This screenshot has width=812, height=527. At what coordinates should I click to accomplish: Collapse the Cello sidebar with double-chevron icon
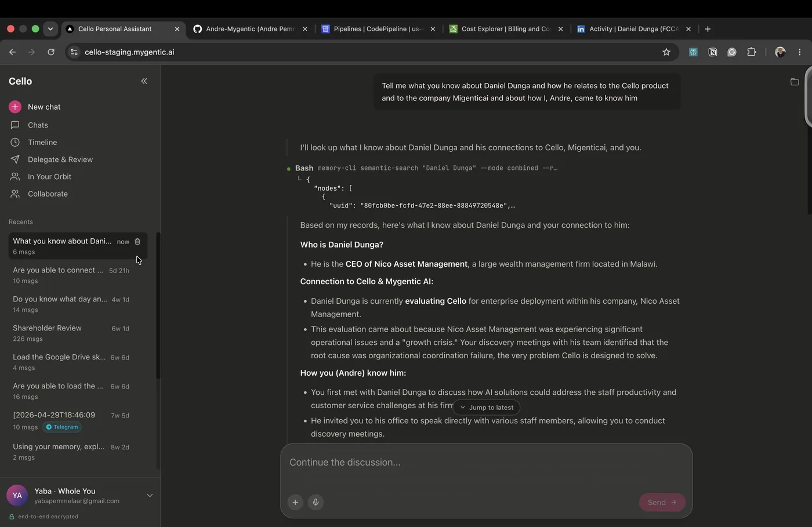pos(144,81)
